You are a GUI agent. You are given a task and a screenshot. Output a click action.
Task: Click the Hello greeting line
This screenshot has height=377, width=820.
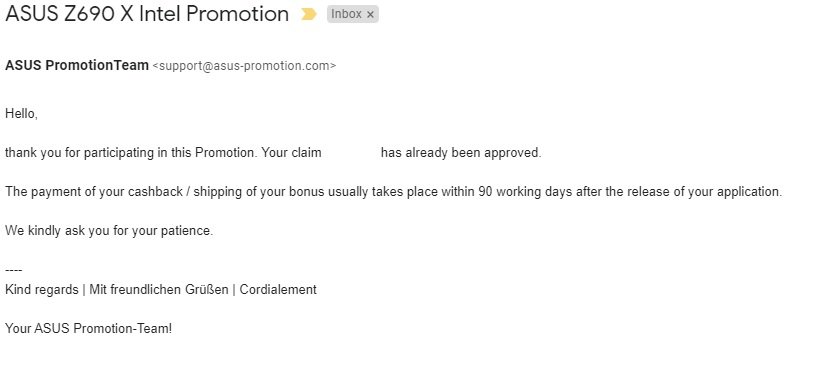(x=21, y=113)
